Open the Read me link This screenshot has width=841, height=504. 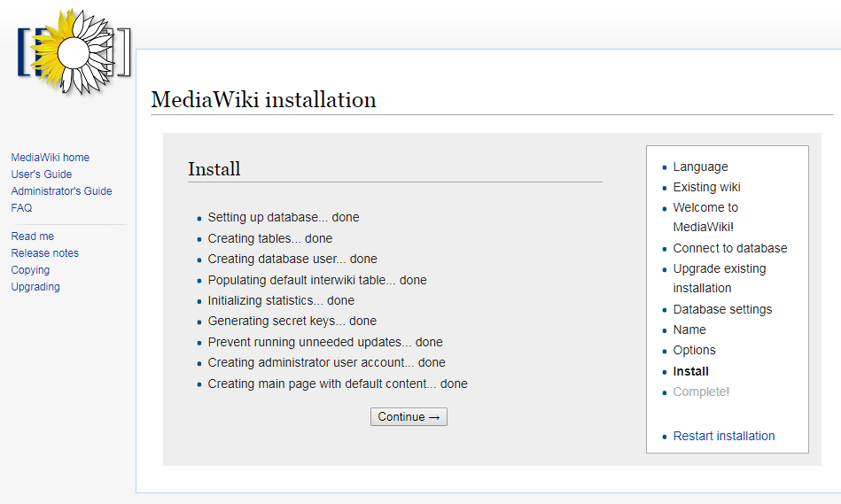tap(33, 236)
